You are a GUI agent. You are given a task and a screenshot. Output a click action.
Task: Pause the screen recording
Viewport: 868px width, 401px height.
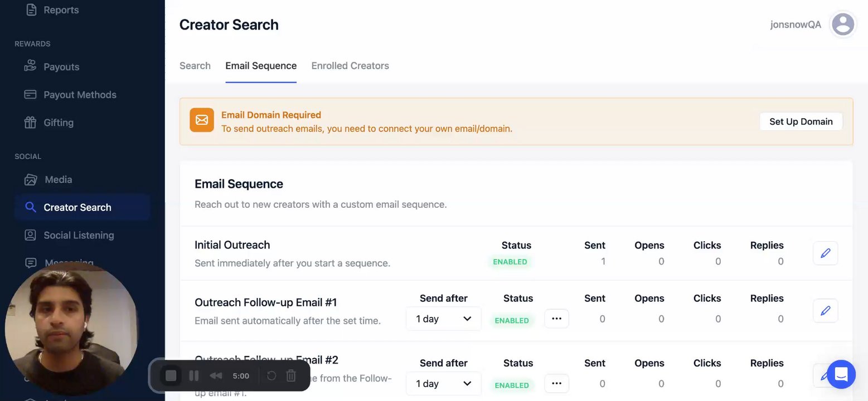[194, 376]
